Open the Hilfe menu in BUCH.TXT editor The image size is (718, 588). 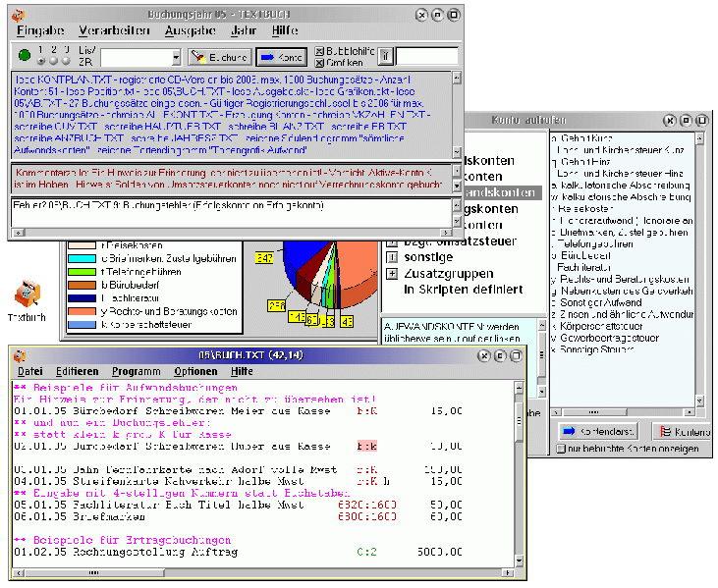point(242,371)
